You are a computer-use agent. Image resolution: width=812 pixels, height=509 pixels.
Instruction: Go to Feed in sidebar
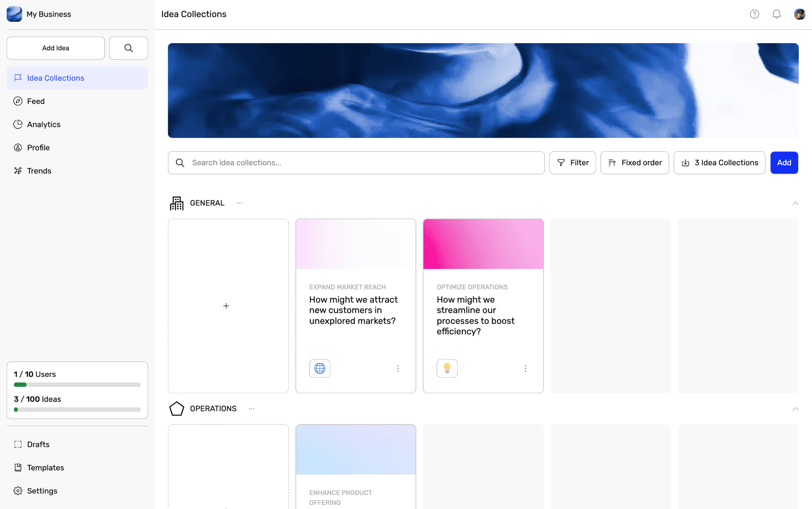point(77,101)
